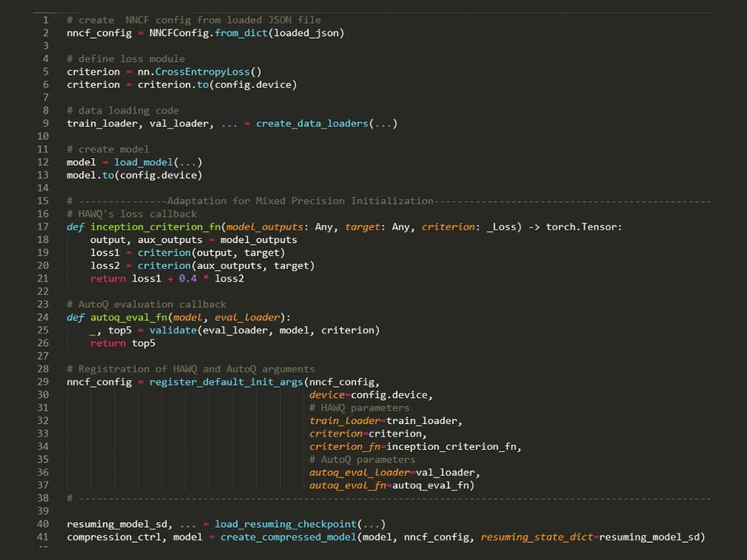
Task: Click line number 24 in the gutter
Action: tap(43, 317)
